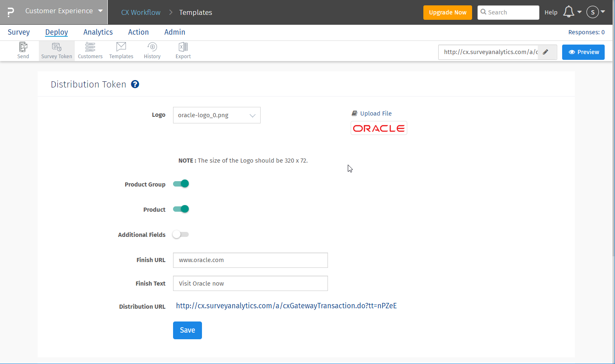Toggle the Product Group switch
The width and height of the screenshot is (615, 364).
pyautogui.click(x=181, y=184)
